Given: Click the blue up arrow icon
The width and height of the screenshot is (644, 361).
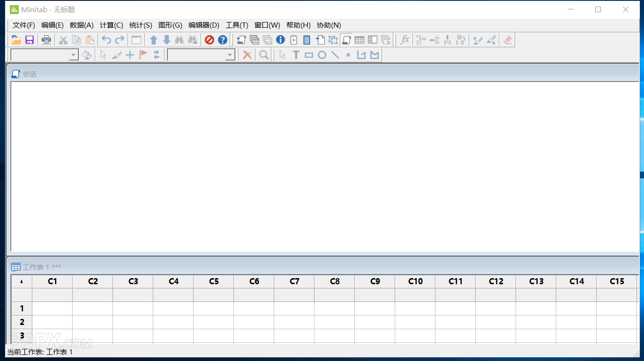Looking at the screenshot, I should (153, 40).
